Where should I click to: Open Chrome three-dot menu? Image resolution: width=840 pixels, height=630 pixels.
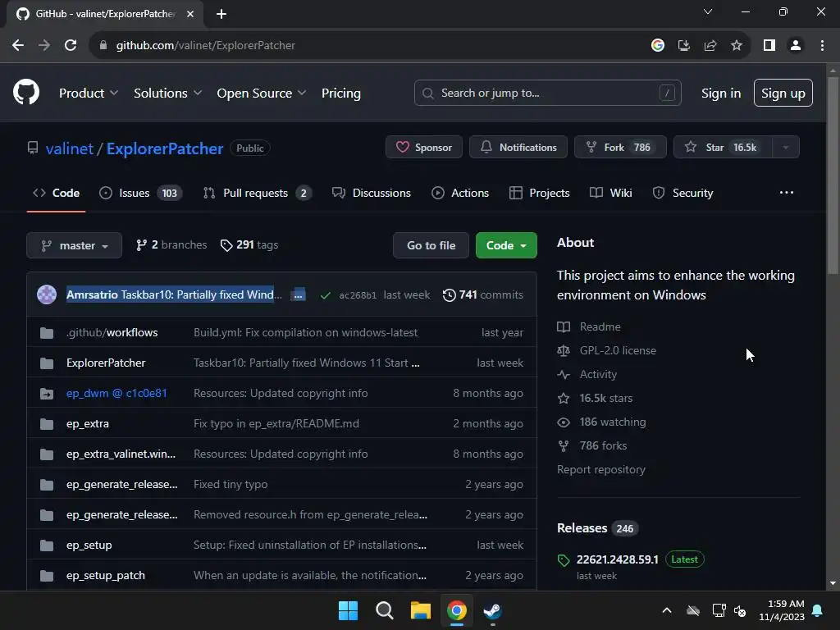tap(822, 46)
